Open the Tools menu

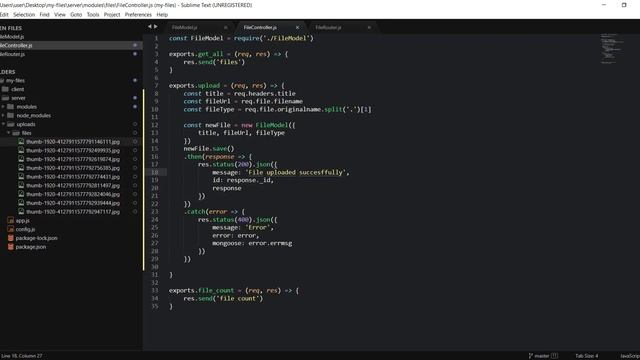click(x=93, y=15)
